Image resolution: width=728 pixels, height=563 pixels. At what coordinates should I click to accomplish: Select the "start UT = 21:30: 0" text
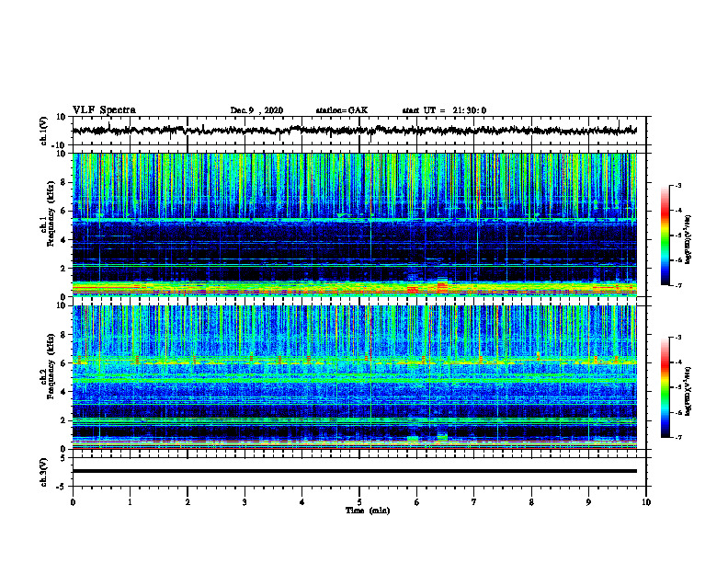[x=444, y=110]
